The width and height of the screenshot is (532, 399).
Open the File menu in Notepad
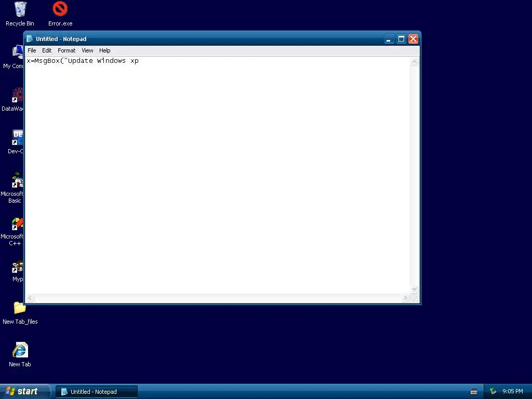(32, 50)
